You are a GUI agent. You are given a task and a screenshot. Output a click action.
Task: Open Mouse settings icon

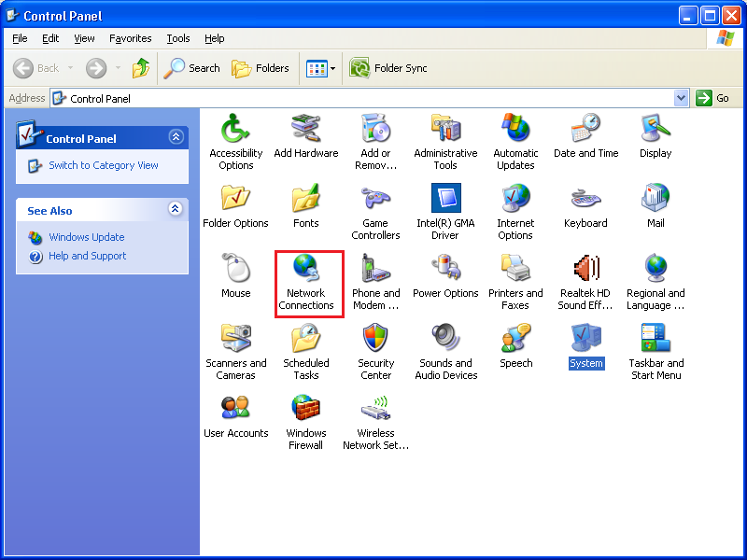pos(236,275)
